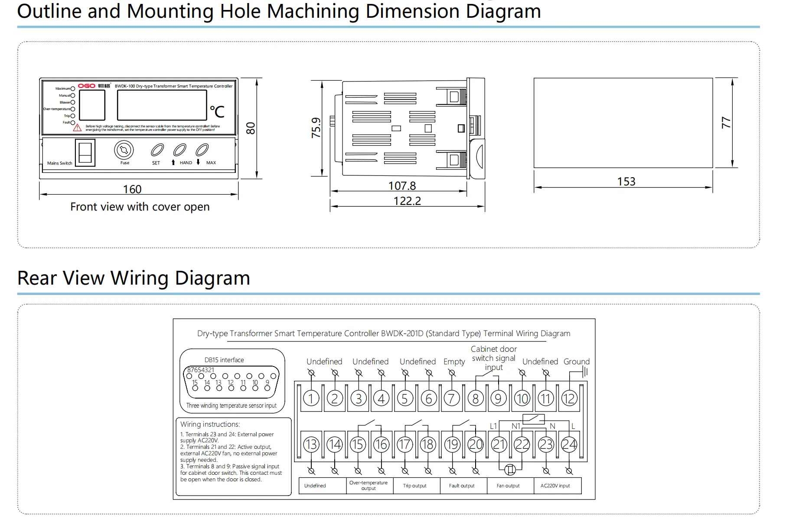Click the Fault indicator LED circle

tap(73, 123)
